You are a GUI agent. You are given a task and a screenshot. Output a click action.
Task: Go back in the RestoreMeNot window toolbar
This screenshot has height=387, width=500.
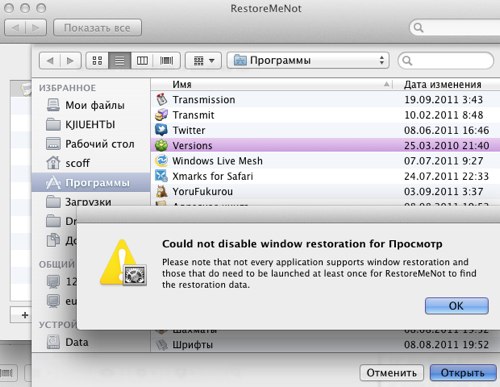15,28
